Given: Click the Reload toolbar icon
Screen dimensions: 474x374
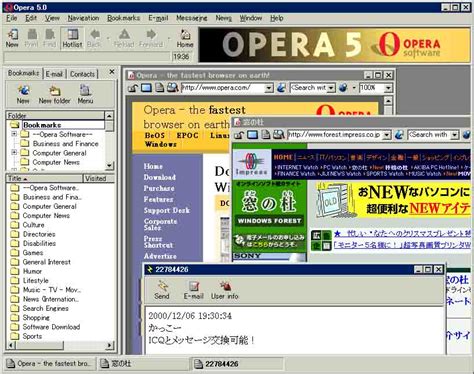Looking at the screenshot, I should point(124,38).
